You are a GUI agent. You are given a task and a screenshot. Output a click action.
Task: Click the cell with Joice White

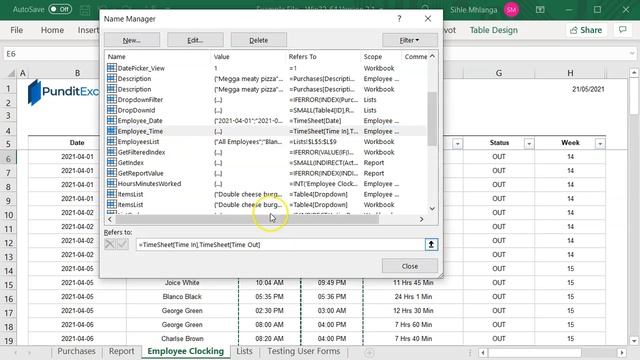[x=182, y=282]
